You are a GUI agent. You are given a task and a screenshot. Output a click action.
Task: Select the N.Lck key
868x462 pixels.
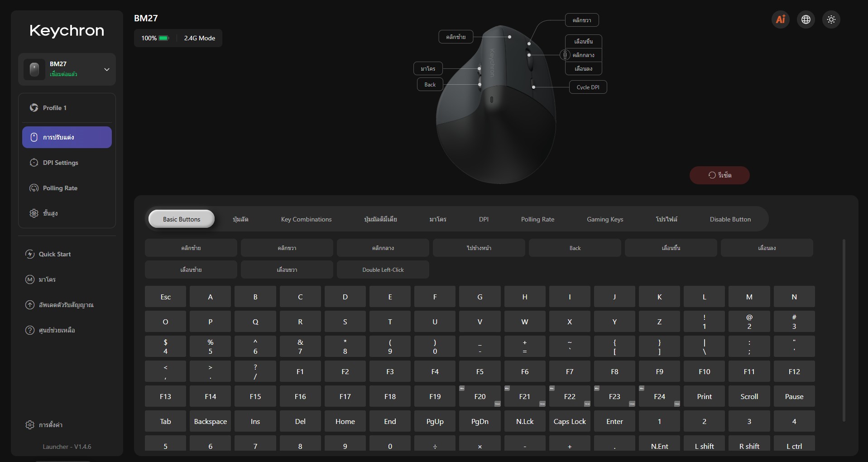click(525, 421)
